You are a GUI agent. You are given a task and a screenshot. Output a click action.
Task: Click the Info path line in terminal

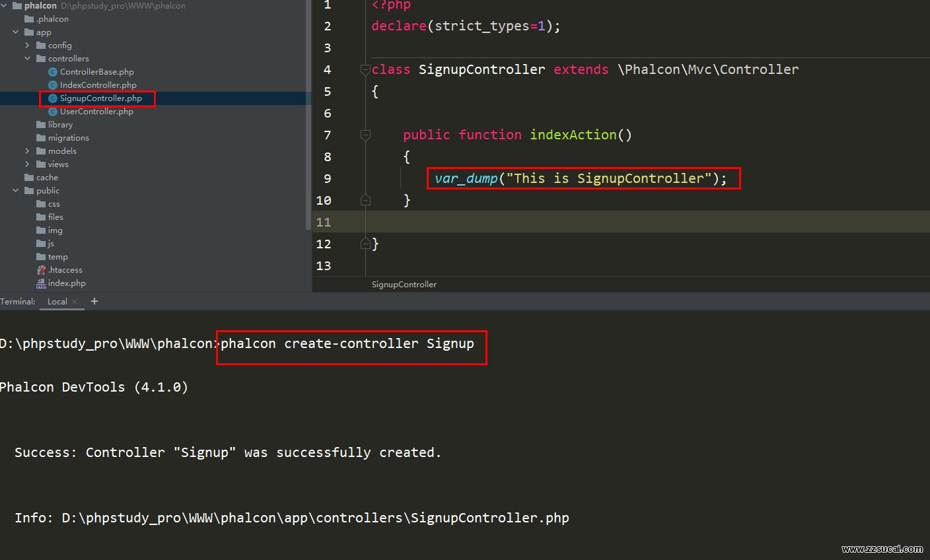[x=292, y=518]
